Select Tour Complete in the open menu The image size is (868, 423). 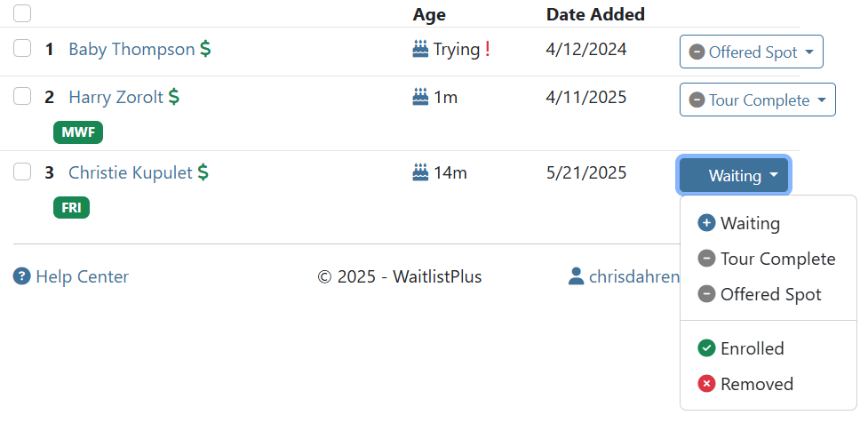point(768,259)
